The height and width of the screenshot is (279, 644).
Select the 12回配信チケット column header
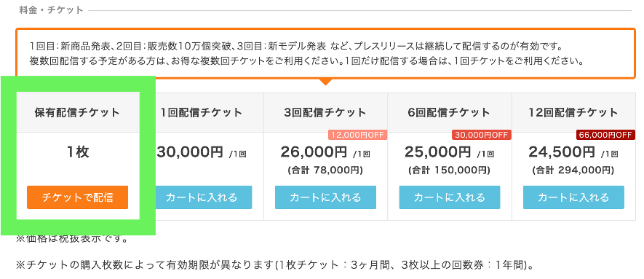tap(573, 112)
